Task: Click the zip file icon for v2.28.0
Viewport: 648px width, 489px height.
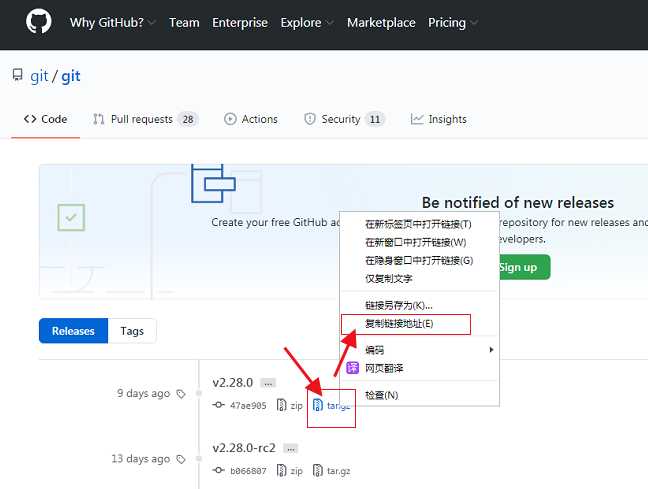Action: (x=281, y=405)
